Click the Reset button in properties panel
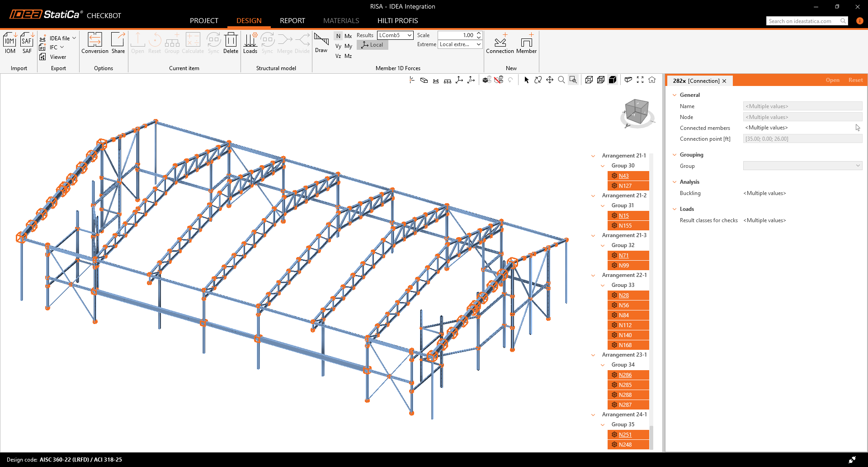This screenshot has width=868, height=467. pos(855,80)
